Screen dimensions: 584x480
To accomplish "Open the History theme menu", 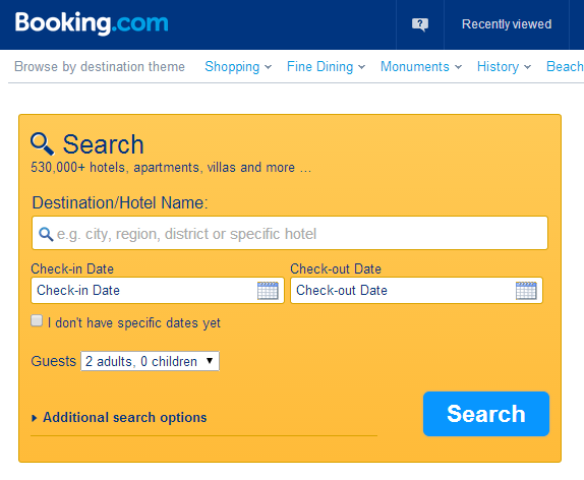I will (504, 67).
